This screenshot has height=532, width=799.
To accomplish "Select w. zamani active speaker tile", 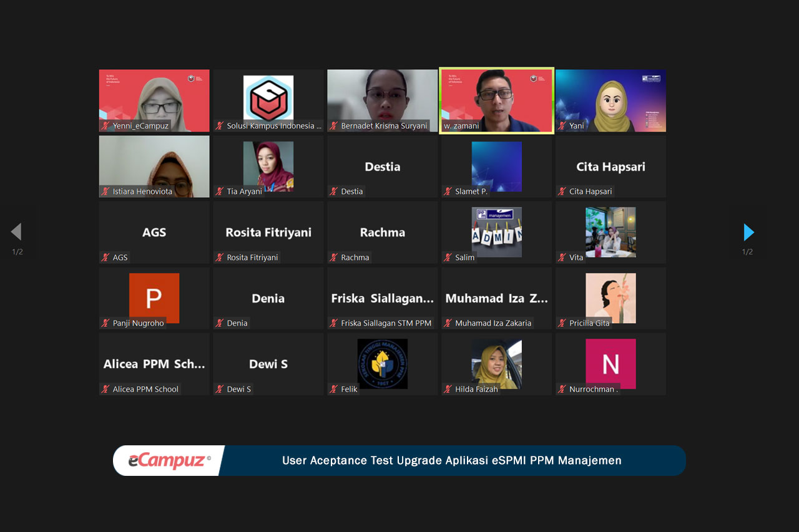I will [497, 100].
